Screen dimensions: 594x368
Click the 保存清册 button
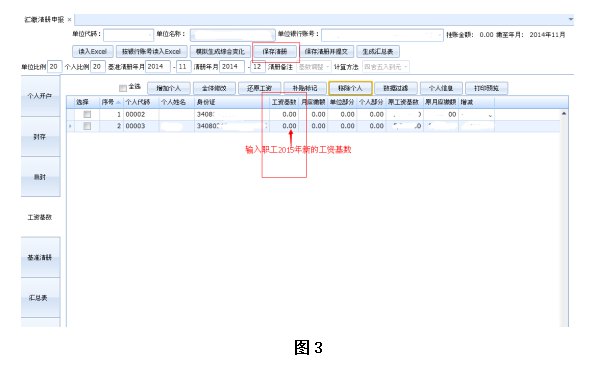275,52
